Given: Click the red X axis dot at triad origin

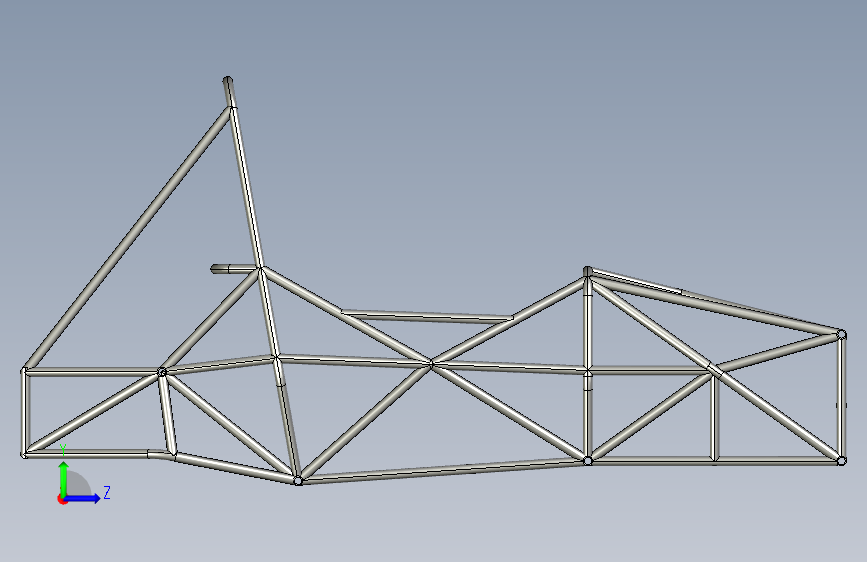Looking at the screenshot, I should click(x=62, y=499).
